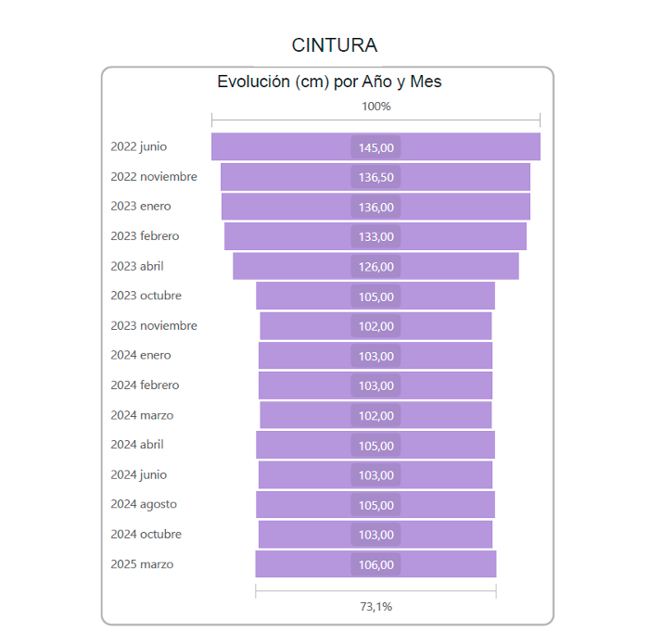Select the 106,00 bar for 2025 marzo
This screenshot has height=644, width=662.
pyautogui.click(x=306, y=564)
